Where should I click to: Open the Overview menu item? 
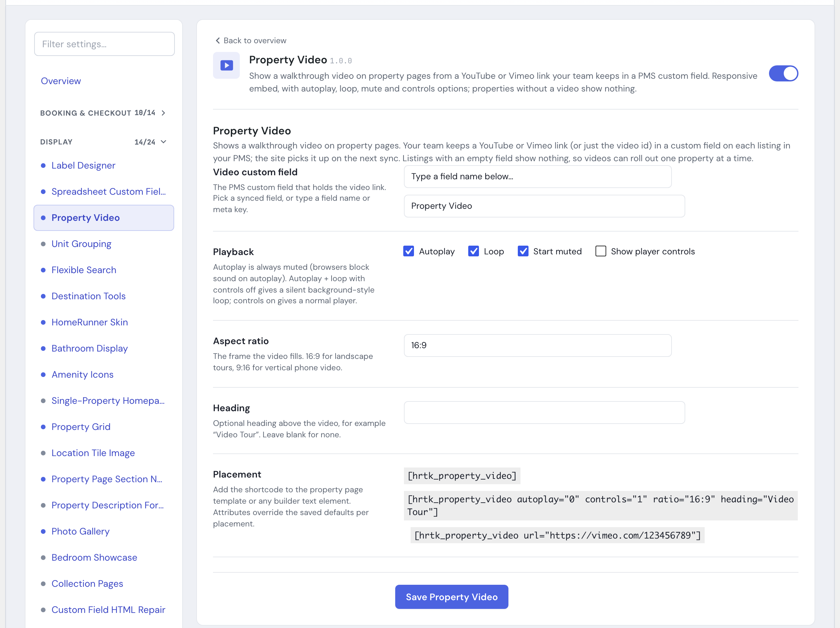tap(61, 81)
